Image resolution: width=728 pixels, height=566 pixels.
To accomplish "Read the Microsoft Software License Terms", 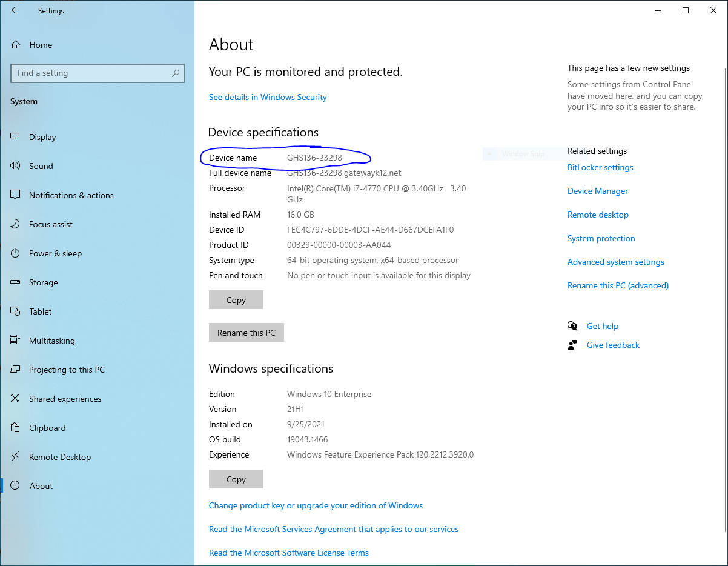I will tap(289, 553).
